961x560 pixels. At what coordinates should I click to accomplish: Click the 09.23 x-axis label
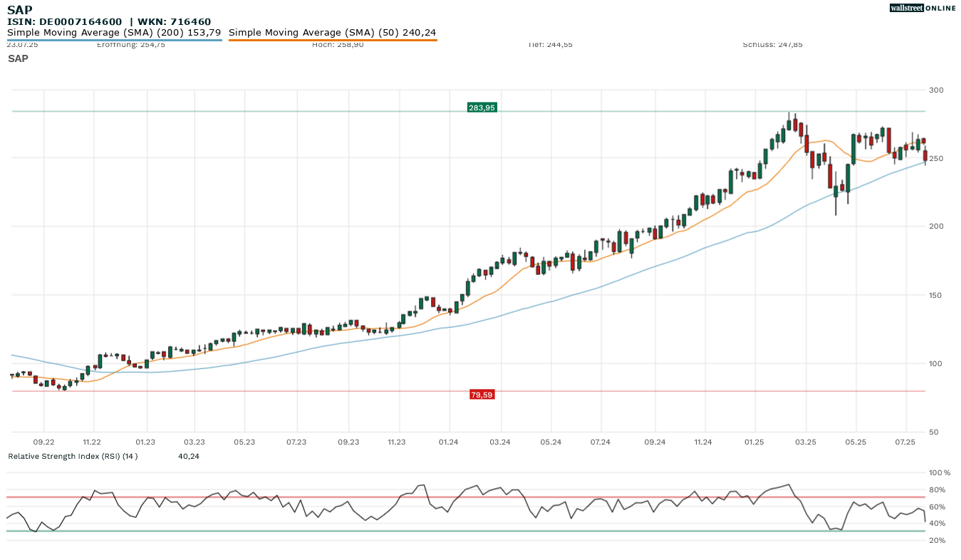coord(348,442)
